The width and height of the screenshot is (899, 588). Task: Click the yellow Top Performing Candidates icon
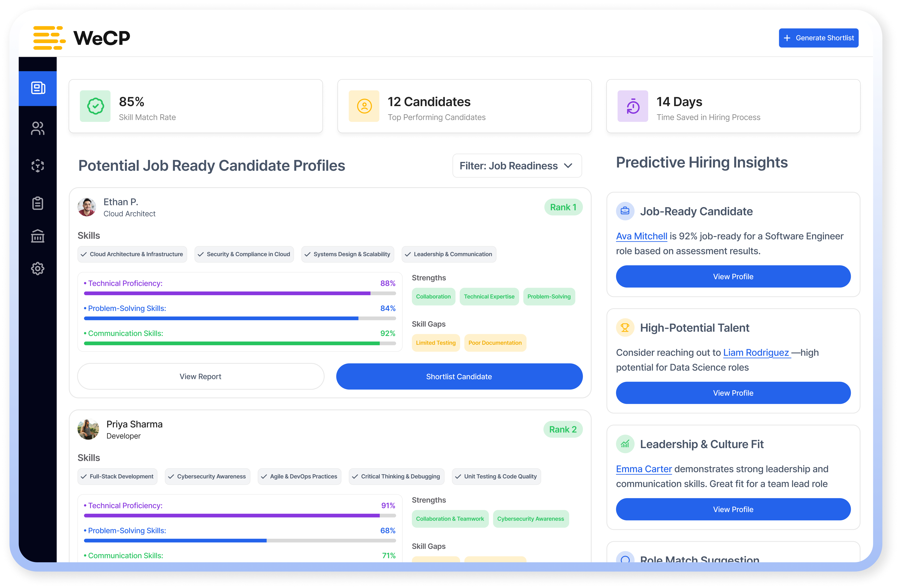[x=364, y=106]
